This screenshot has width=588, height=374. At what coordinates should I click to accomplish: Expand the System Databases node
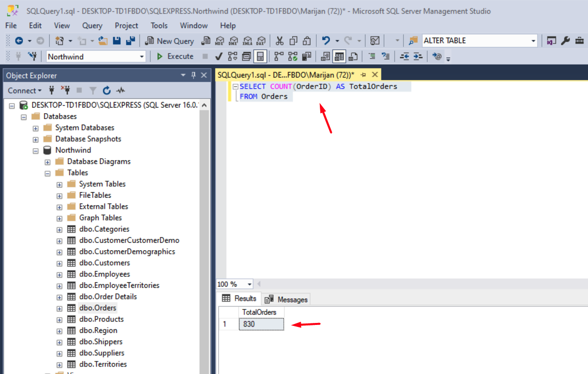[36, 128]
